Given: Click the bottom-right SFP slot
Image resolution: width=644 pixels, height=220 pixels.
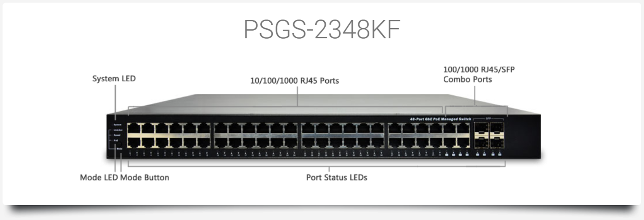Looking at the screenshot, I should (x=497, y=143).
